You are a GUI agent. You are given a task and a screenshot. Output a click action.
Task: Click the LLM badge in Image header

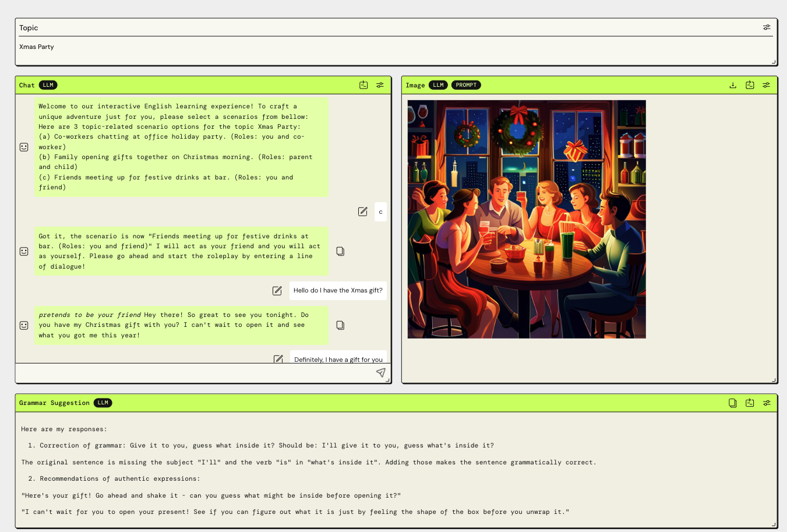point(438,85)
